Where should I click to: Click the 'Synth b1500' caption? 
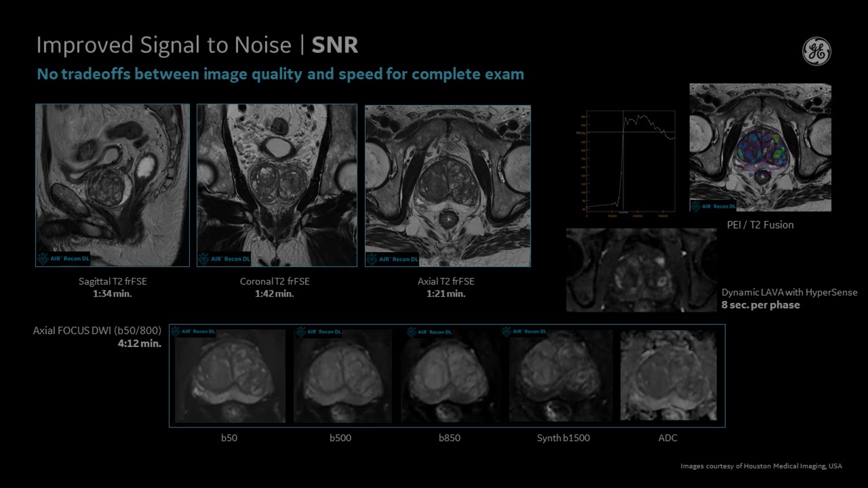click(x=564, y=438)
